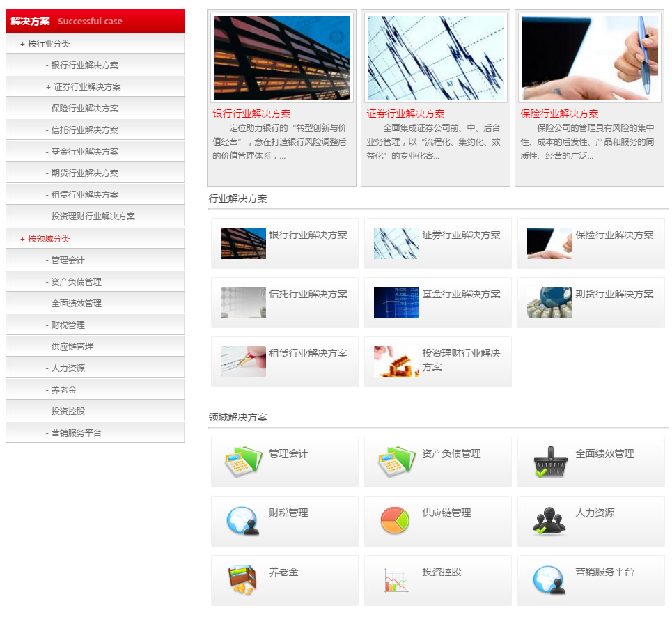Choose 全面绩效管理 in the sidebar menu
Viewport: 672px width, 617px height.
coord(95,304)
